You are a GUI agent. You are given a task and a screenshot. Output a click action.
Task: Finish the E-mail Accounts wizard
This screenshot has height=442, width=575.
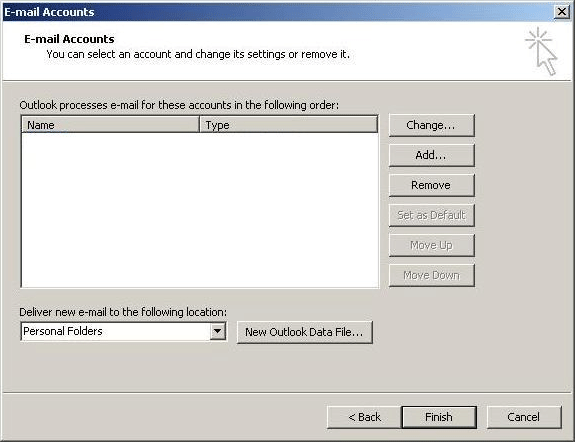(x=439, y=417)
